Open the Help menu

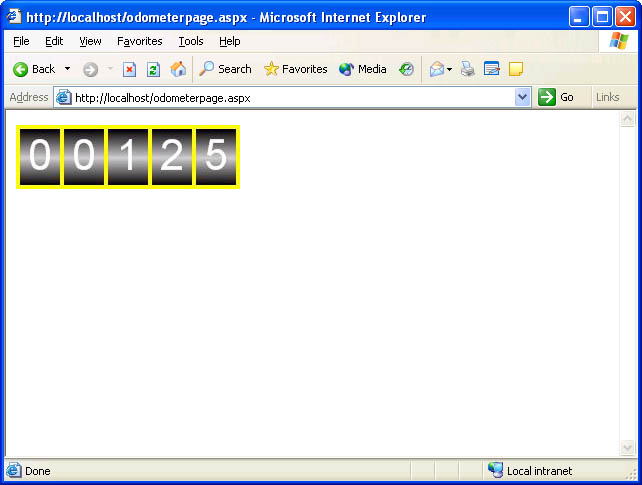(x=230, y=41)
